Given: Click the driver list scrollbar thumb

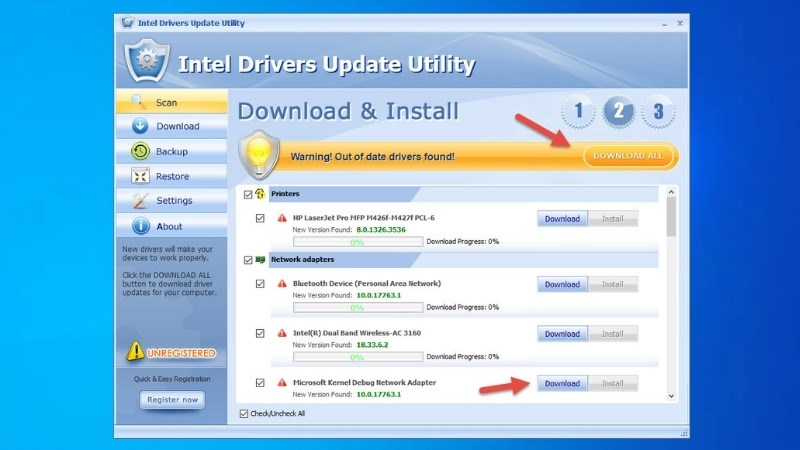Looking at the screenshot, I should pyautogui.click(x=671, y=217).
